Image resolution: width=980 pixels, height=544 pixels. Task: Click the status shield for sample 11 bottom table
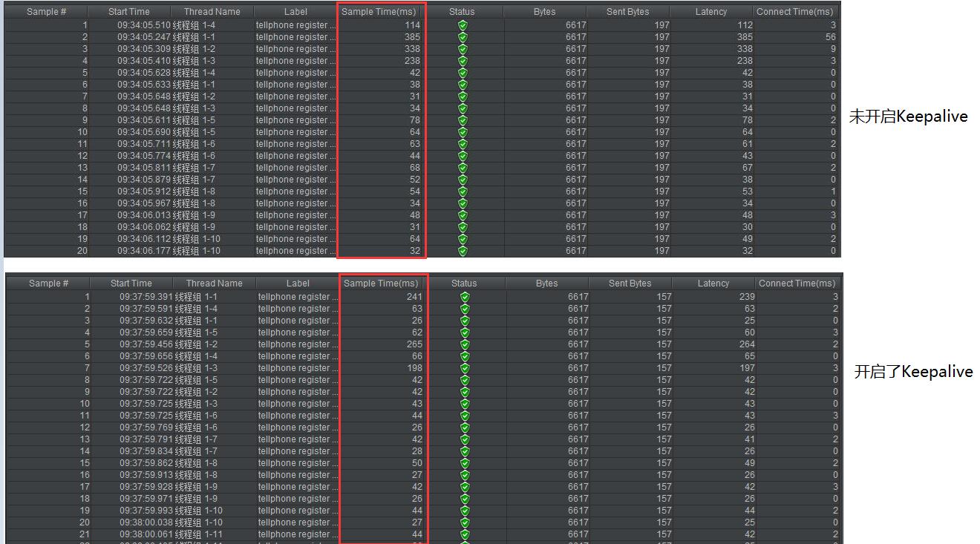tap(465, 415)
